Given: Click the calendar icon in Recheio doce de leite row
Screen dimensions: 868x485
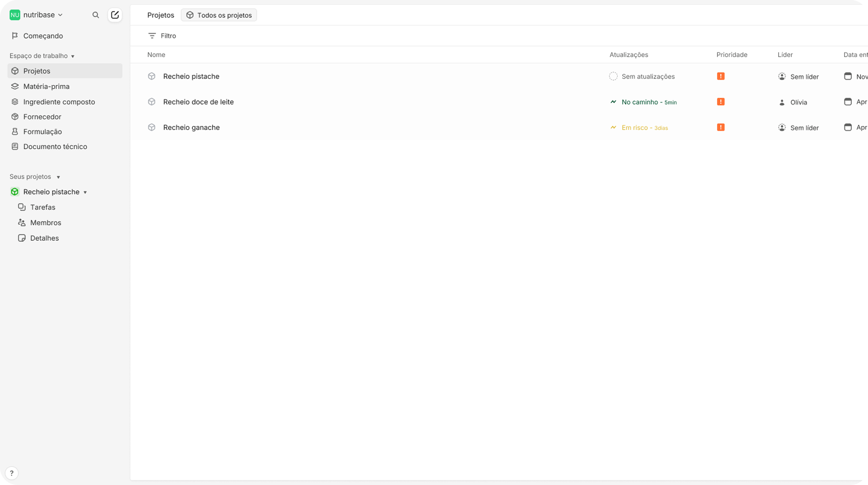Looking at the screenshot, I should click(847, 102).
